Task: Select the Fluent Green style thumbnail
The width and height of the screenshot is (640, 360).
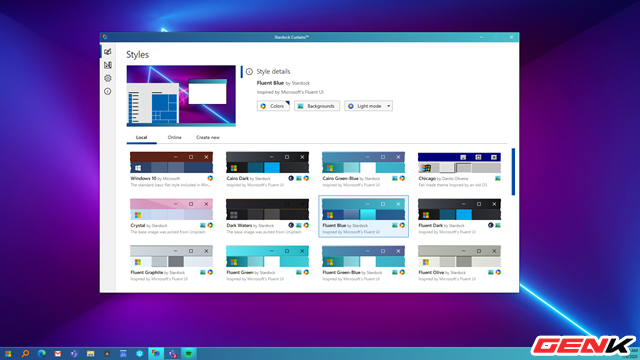Action: click(267, 256)
